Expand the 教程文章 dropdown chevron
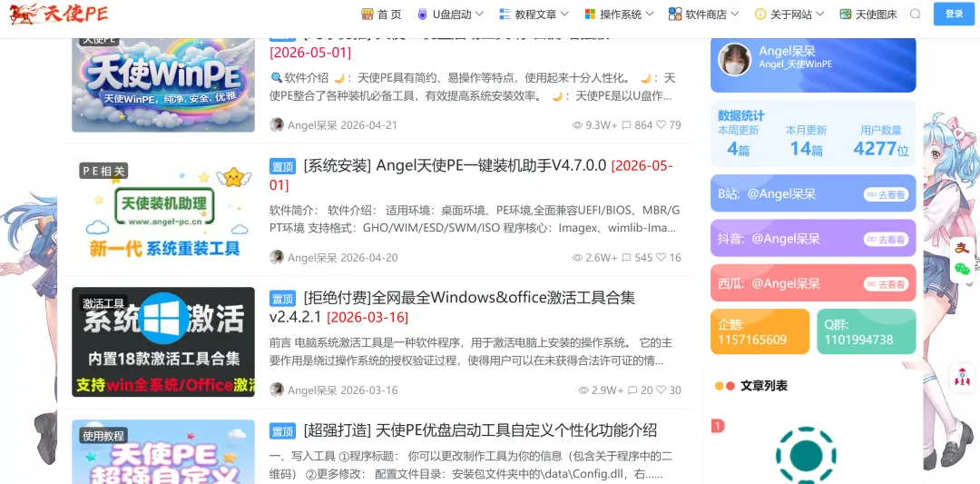The height and width of the screenshot is (484, 980). [564, 14]
